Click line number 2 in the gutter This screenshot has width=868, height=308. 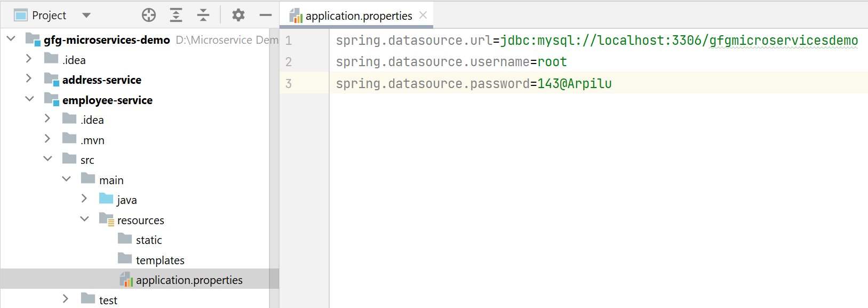tap(289, 62)
